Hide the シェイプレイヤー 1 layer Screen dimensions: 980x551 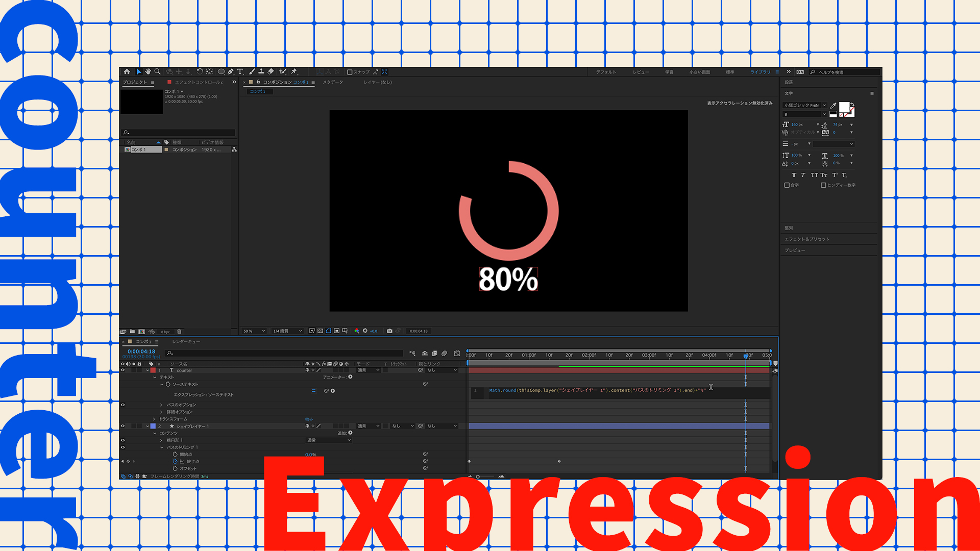[122, 425]
